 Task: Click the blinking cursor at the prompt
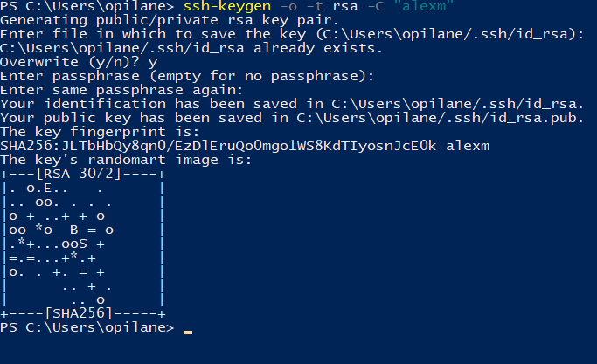(188, 332)
